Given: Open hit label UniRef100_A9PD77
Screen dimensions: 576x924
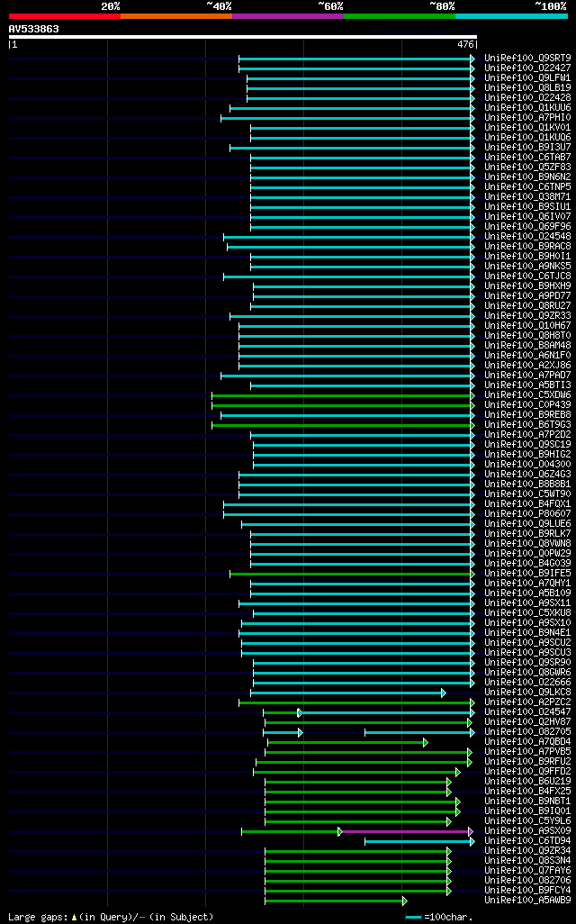Looking at the screenshot, I should click(x=527, y=295).
